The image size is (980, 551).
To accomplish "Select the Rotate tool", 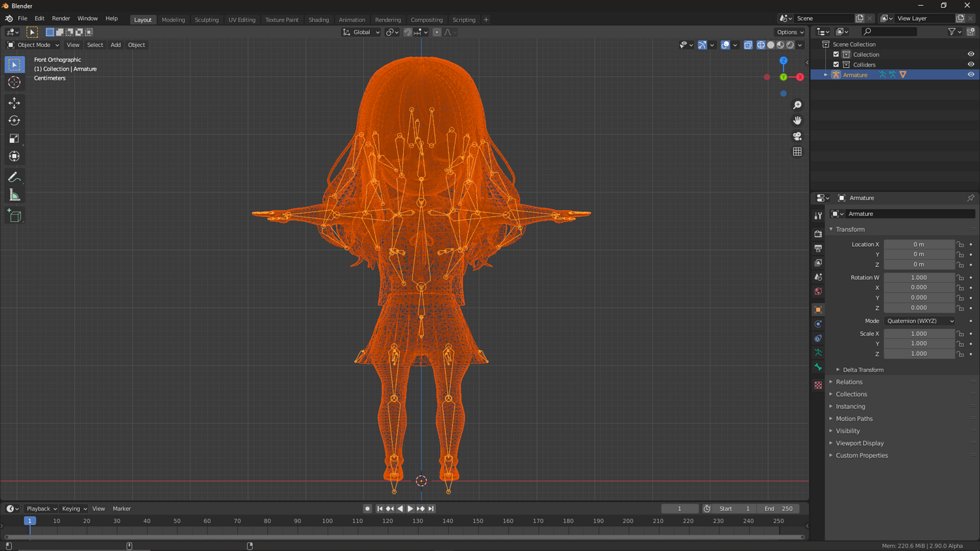I will pos(14,121).
